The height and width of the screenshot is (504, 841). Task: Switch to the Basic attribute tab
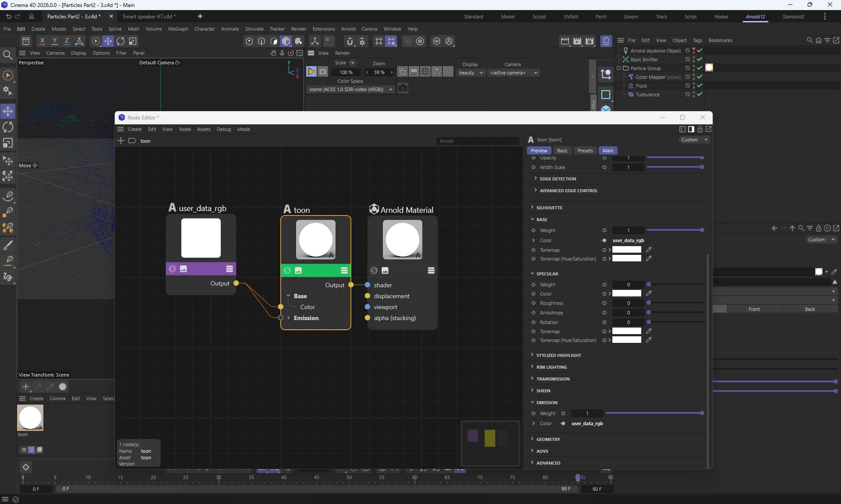(562, 151)
